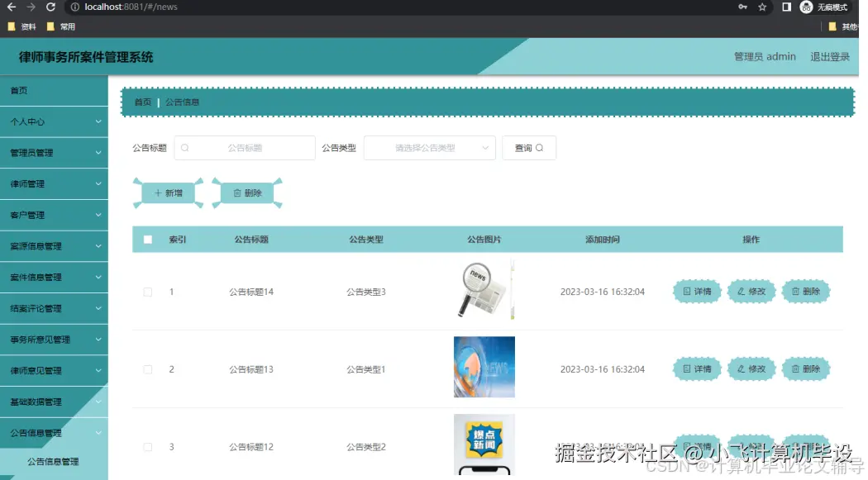Image resolution: width=868 pixels, height=480 pixels.
Task: Select 首页 in the sidebar menu
Action: point(54,90)
